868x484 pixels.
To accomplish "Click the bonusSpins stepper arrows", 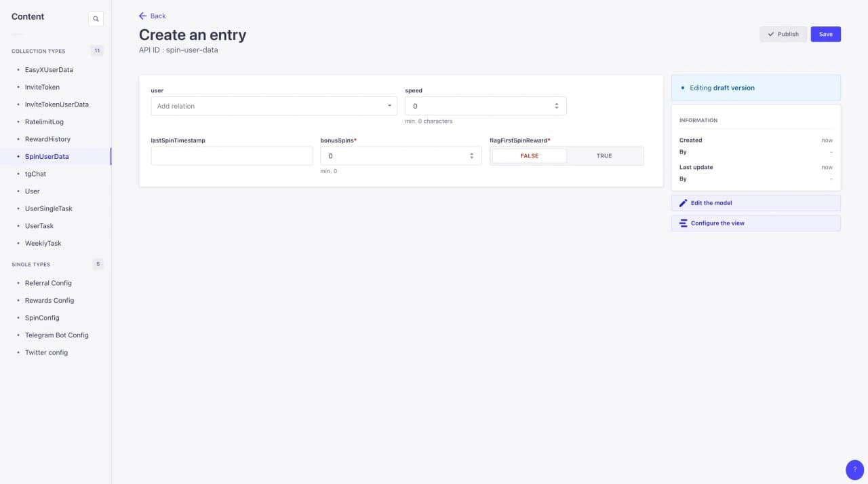I will (471, 156).
